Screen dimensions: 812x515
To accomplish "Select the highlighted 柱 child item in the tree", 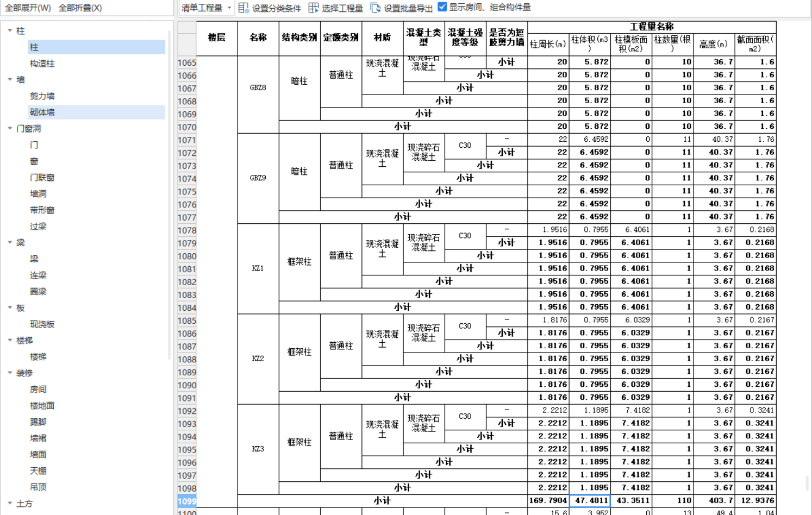I will pyautogui.click(x=96, y=47).
